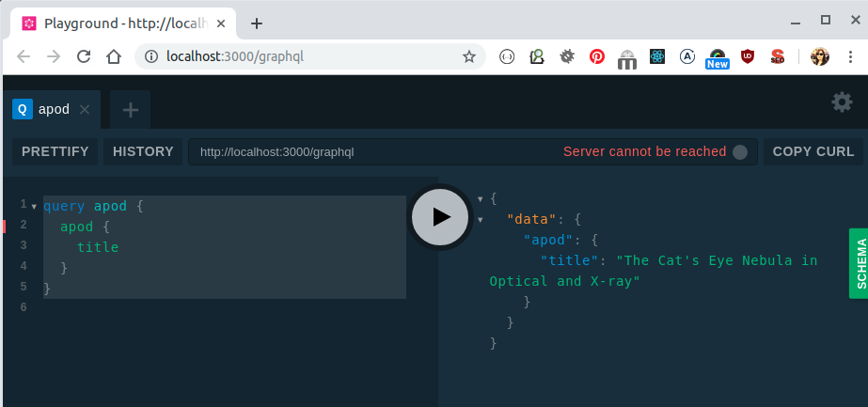This screenshot has height=407, width=868.
Task: Click the "Server cannot be reached" message
Action: [x=644, y=151]
